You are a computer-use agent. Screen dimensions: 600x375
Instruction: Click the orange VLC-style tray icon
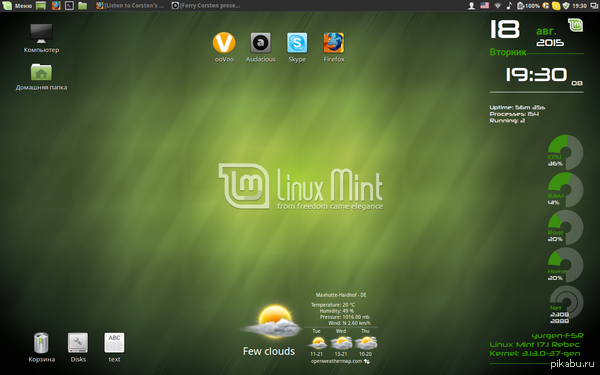pos(546,6)
